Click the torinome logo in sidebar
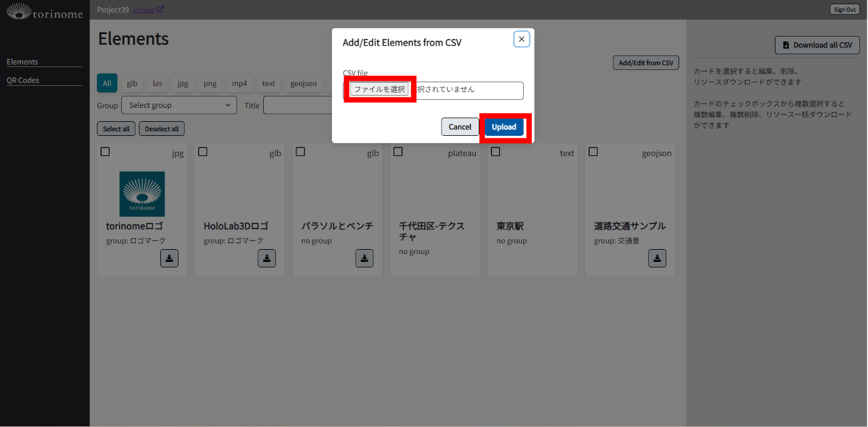 [44, 12]
